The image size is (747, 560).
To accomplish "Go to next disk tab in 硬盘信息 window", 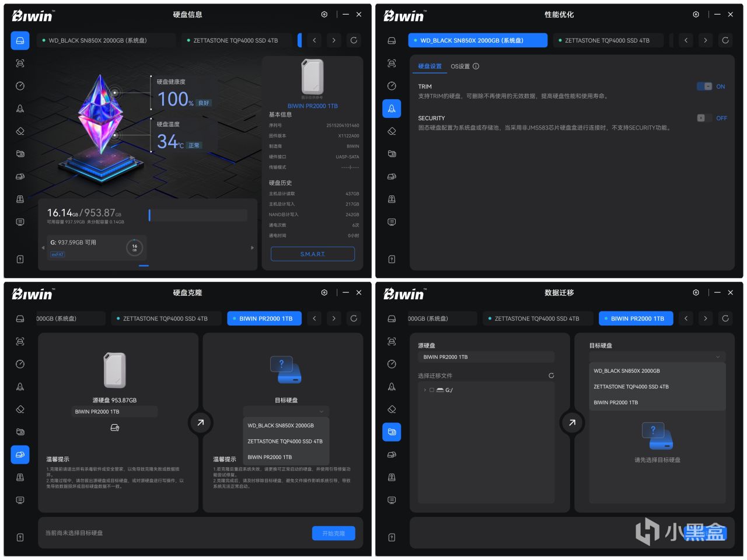I will [334, 40].
